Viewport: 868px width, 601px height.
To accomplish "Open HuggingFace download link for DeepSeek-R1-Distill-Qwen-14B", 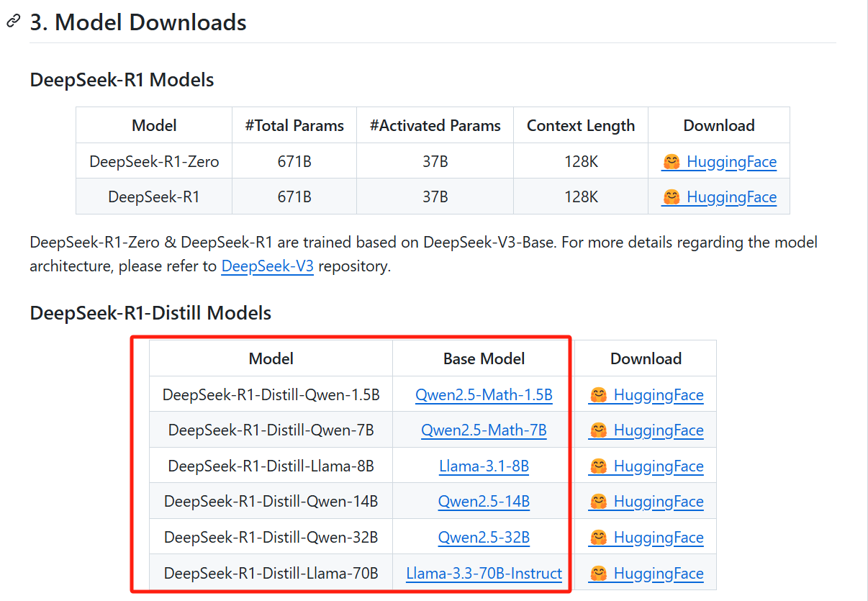I will point(657,502).
